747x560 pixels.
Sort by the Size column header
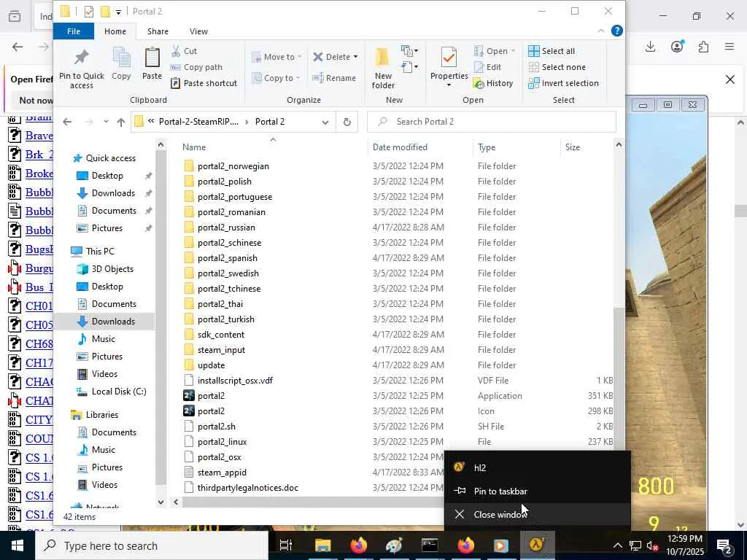(x=572, y=147)
